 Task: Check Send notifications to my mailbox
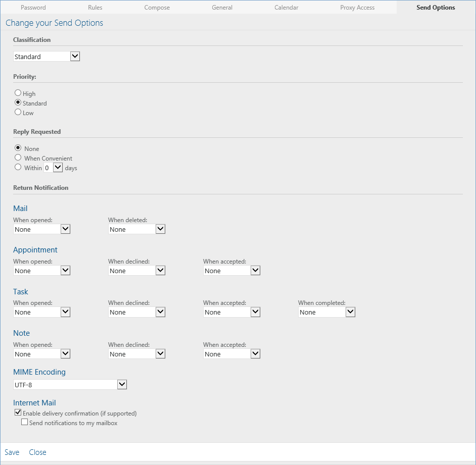(x=25, y=422)
